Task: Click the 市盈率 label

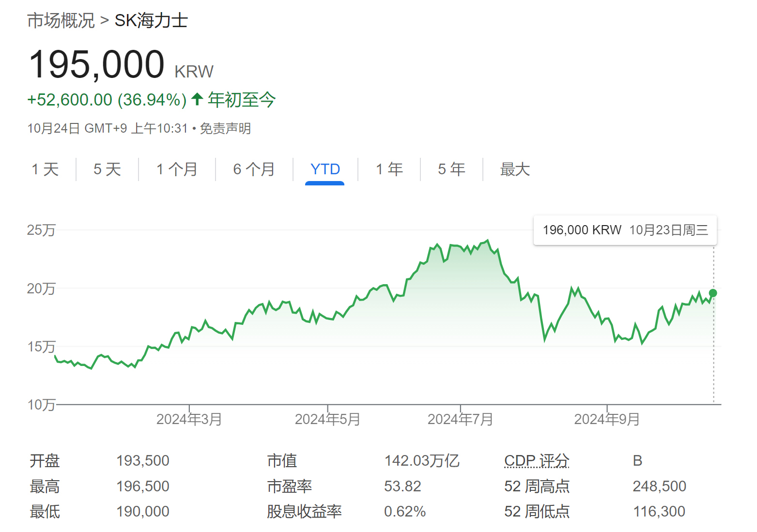Action: click(x=290, y=486)
